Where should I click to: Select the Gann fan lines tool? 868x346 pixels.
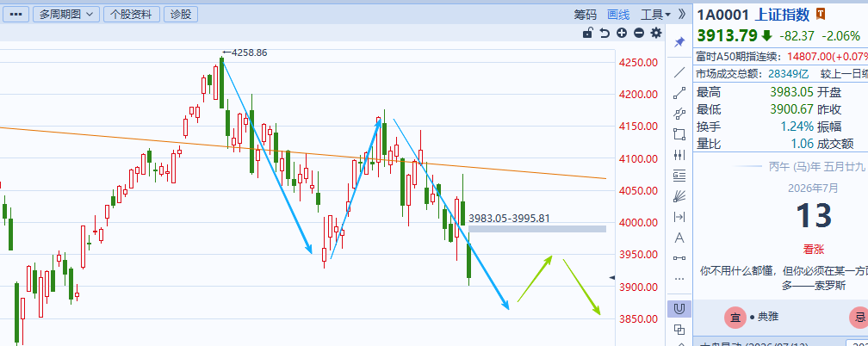(x=679, y=196)
